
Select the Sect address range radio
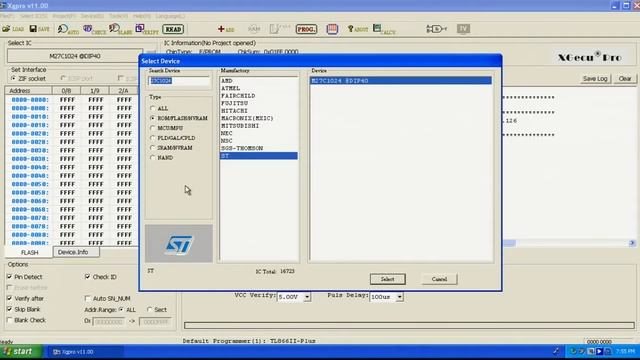coord(150,309)
